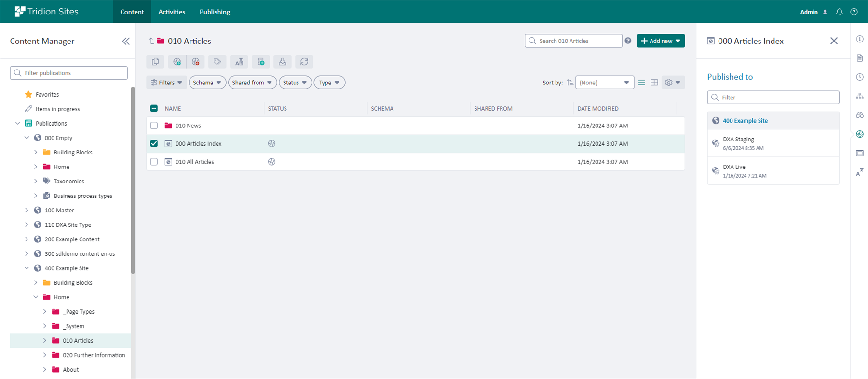The width and height of the screenshot is (868, 379).
Task: Close the 000 Articles Index side panel
Action: point(834,41)
